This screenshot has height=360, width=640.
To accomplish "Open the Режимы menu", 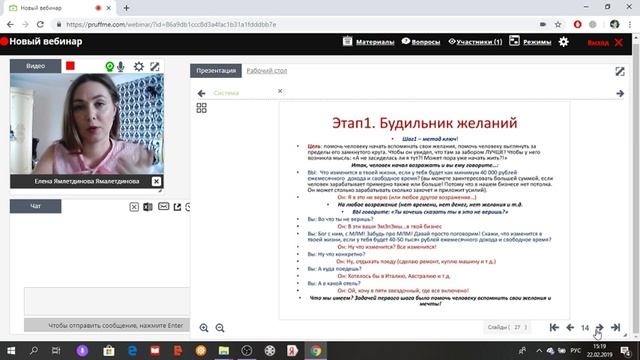I will [530, 42].
